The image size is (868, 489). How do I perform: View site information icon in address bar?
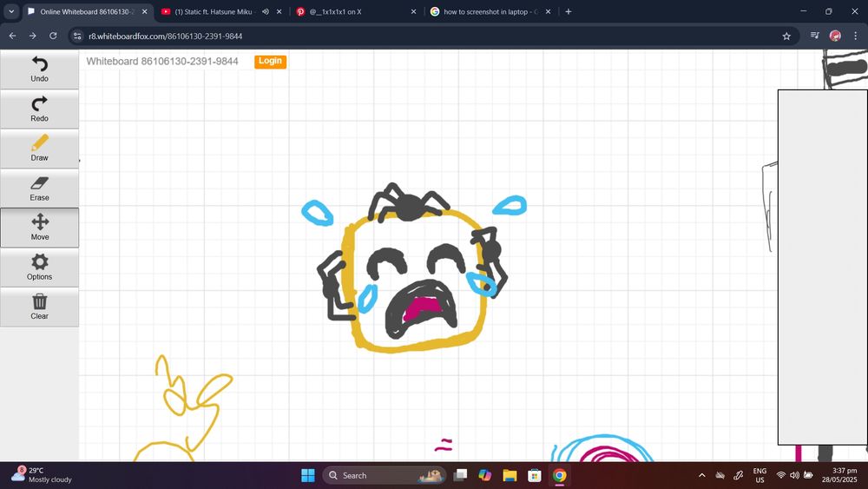coord(77,36)
